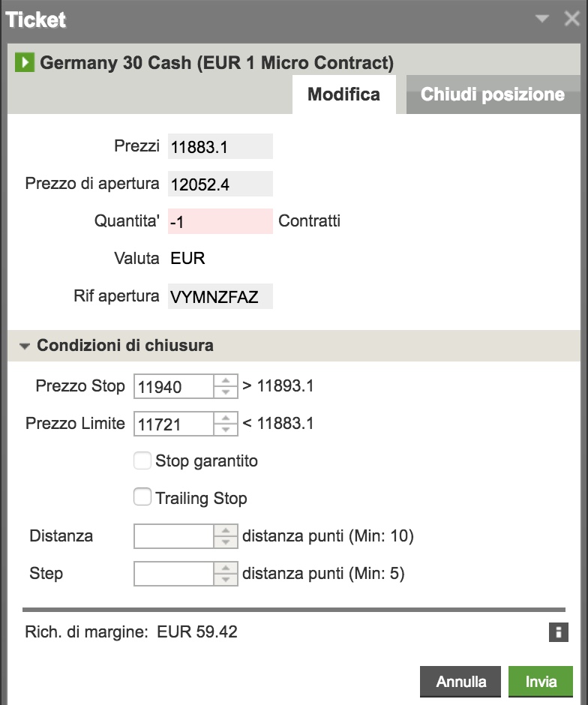This screenshot has width=588, height=705.
Task: Increase Prezzo Limite with up arrow
Action: point(225,418)
